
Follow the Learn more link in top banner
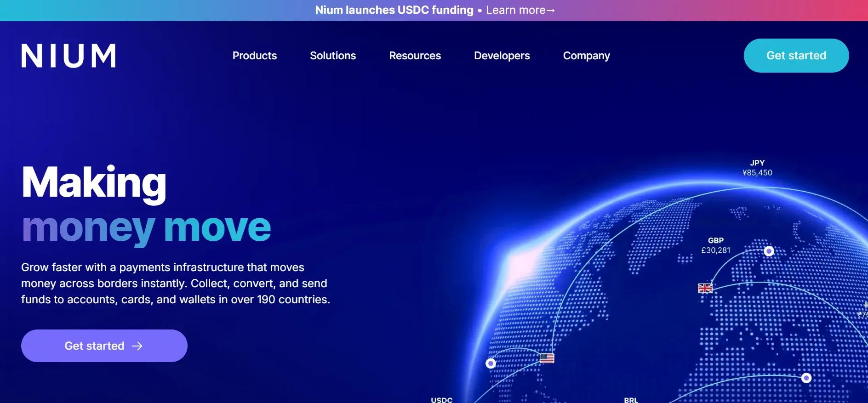pos(520,10)
